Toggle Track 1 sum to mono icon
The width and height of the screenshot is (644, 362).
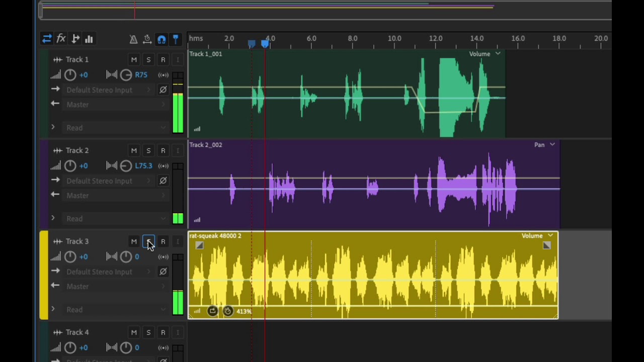click(x=163, y=75)
